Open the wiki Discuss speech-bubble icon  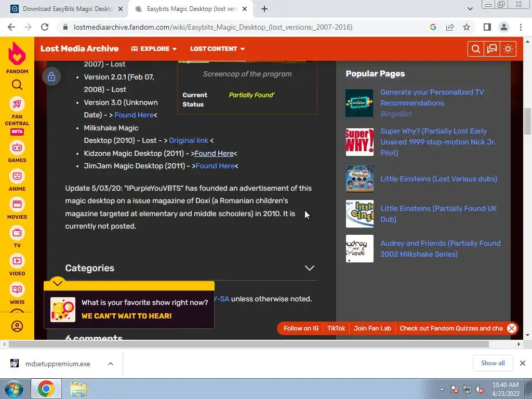pos(492,49)
